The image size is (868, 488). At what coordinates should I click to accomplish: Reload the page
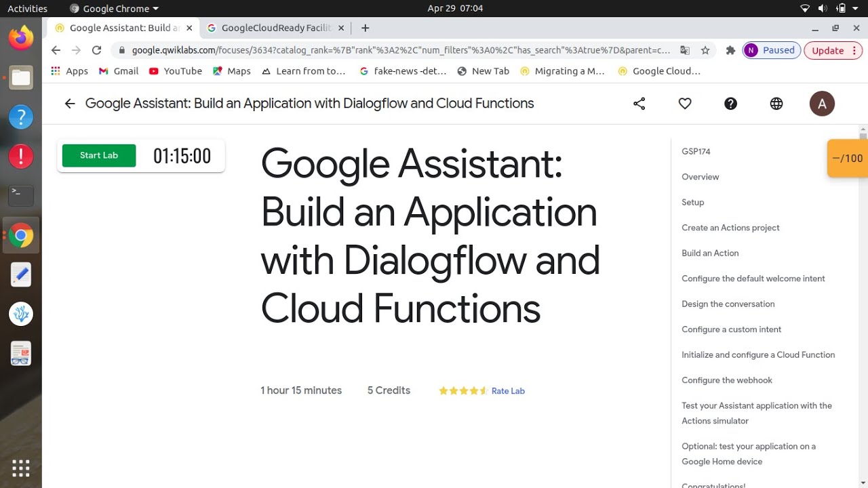click(96, 50)
